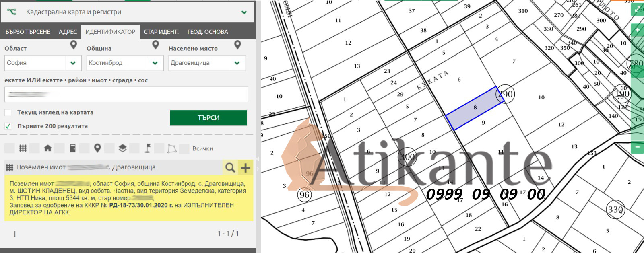This screenshot has width=644, height=253.
Task: Expand the Населено място dropdown for Драговищица
Action: pyautogui.click(x=237, y=63)
